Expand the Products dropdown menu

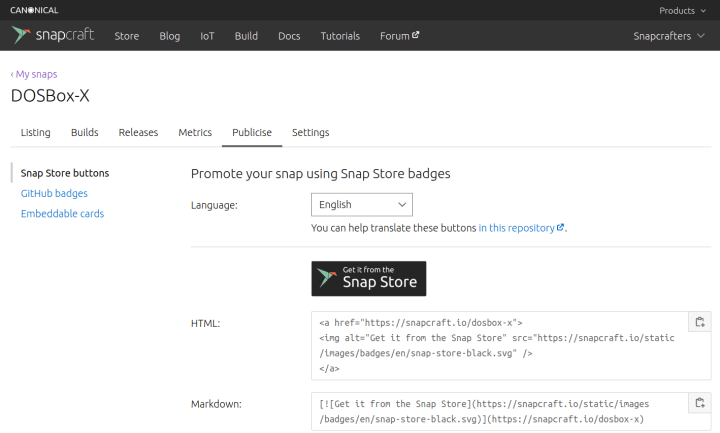click(x=682, y=11)
